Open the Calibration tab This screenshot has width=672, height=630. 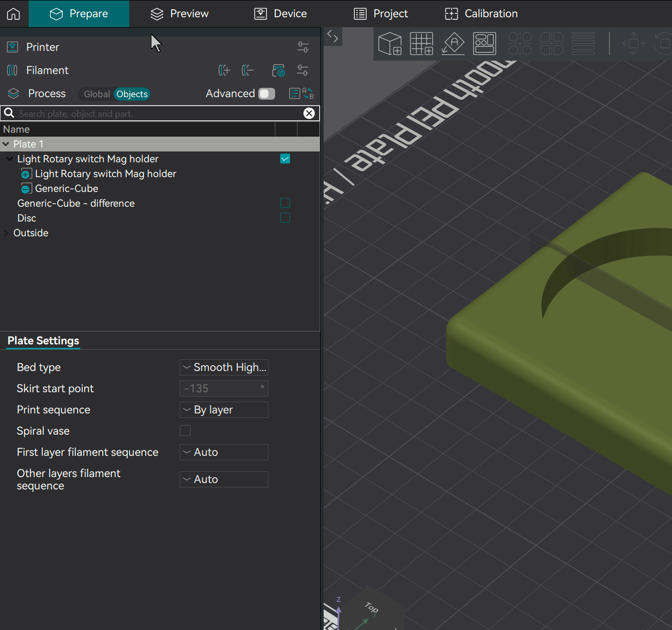[482, 14]
